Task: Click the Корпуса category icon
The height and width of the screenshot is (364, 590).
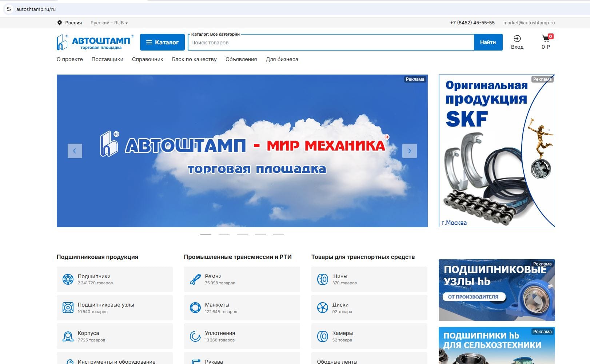Action: (67, 336)
